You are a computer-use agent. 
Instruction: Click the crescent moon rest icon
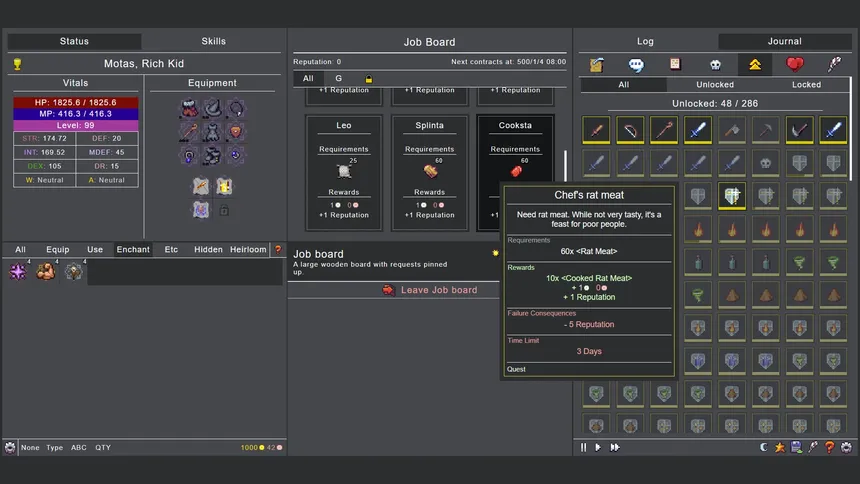pos(763,447)
